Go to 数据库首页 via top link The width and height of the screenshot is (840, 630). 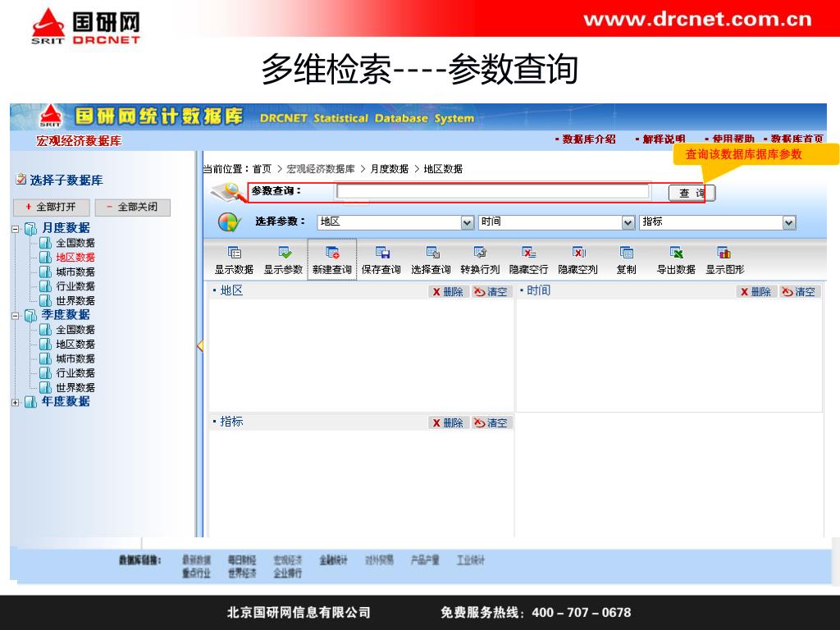(797, 139)
